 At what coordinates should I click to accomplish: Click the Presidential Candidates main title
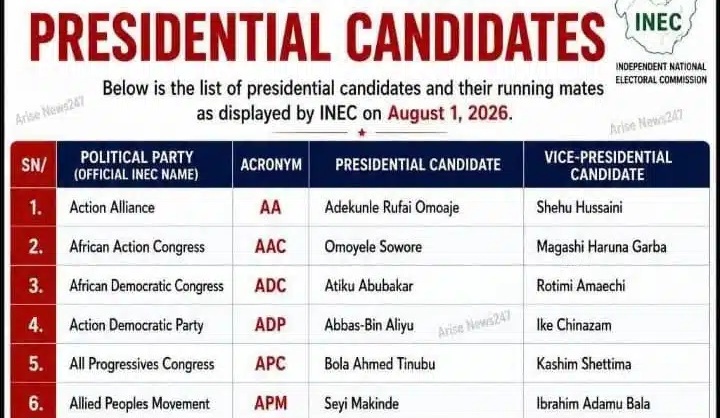pyautogui.click(x=317, y=37)
